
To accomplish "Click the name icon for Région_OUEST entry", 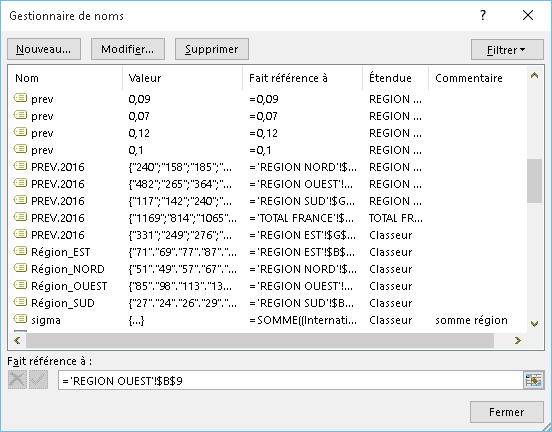I will 20,285.
